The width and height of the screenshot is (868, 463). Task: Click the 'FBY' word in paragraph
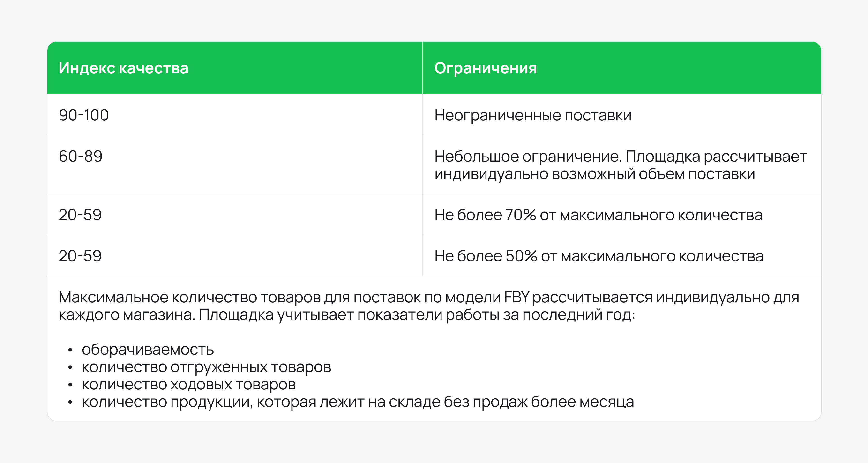[517, 297]
